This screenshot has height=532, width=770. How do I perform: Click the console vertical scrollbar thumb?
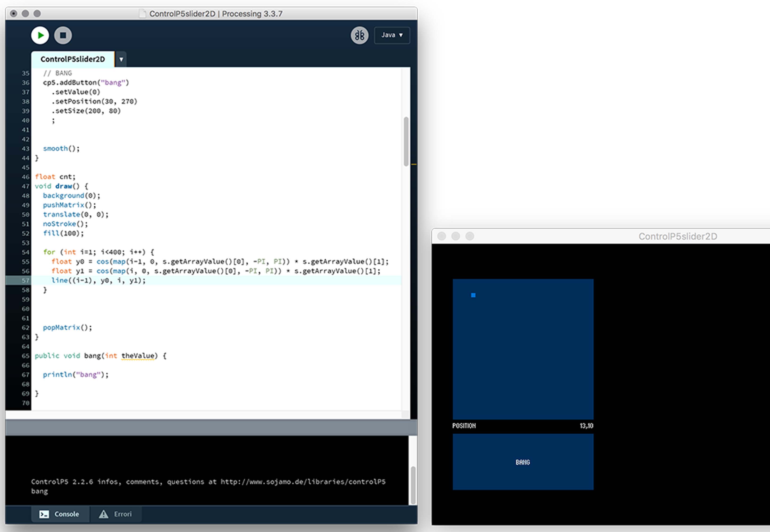(x=413, y=485)
